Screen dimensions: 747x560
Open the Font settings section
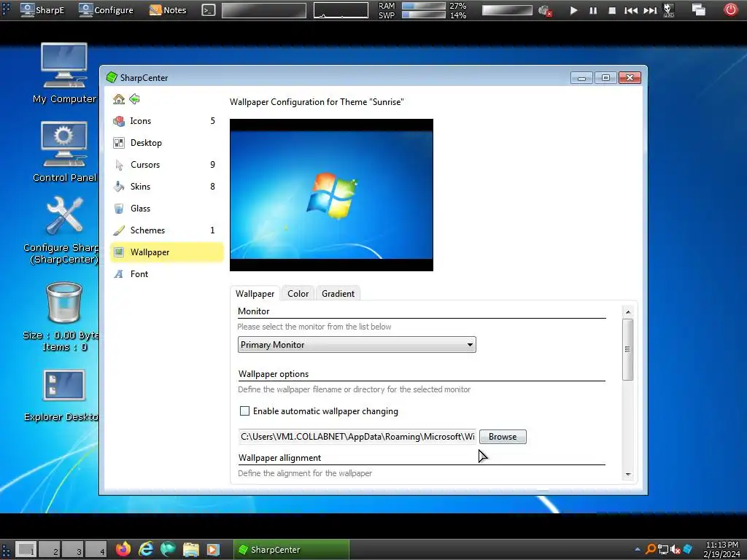click(x=166, y=274)
